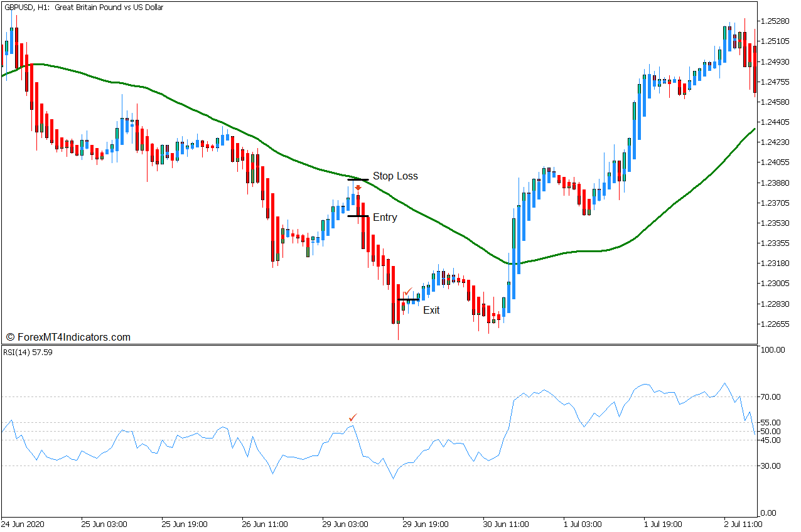The image size is (801, 532).
Task: Click the GBPUSD, H1 chart title
Action: point(83,8)
